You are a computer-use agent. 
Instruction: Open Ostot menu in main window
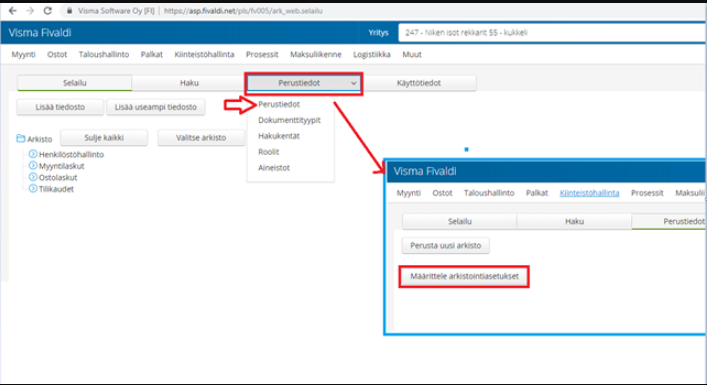[x=57, y=55]
